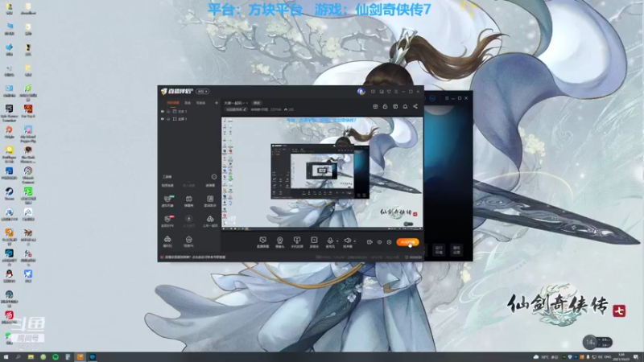Expand the microphone options arrow
This screenshot has height=362, width=644.
click(x=337, y=241)
